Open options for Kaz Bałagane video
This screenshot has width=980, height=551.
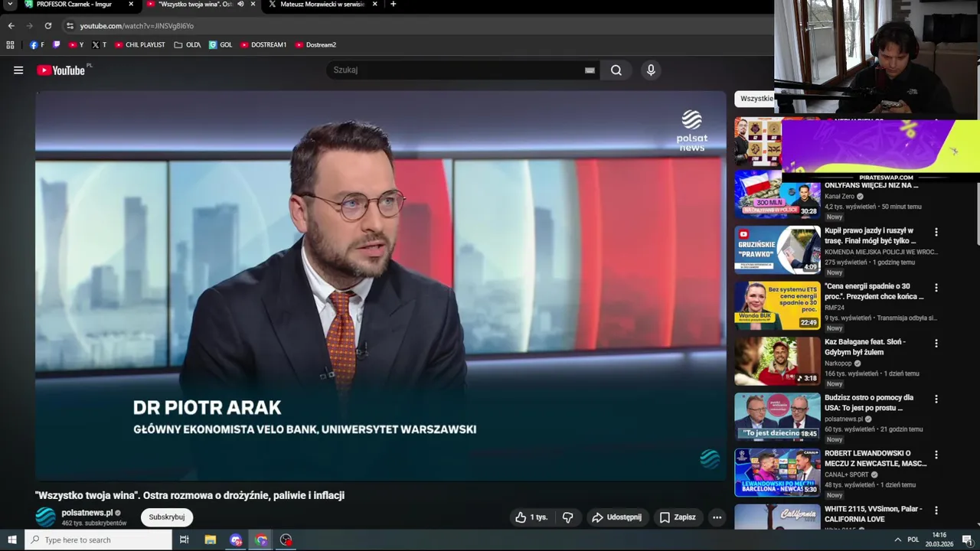tap(936, 344)
